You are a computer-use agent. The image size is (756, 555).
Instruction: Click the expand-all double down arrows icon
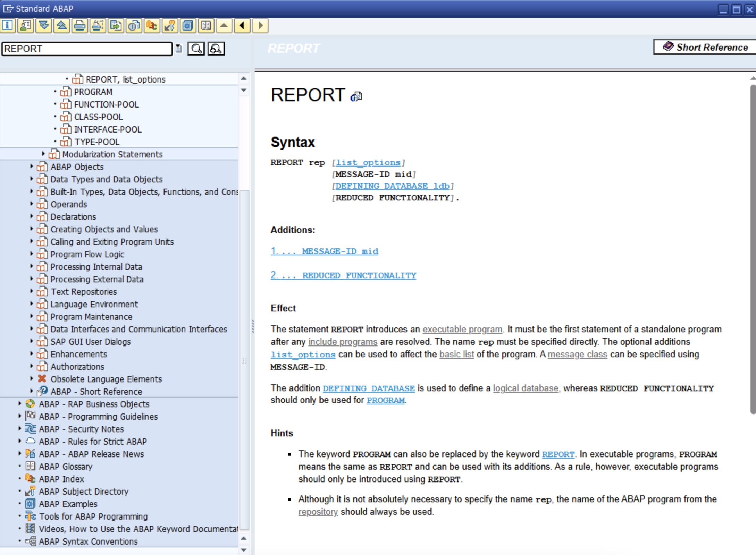point(44,25)
